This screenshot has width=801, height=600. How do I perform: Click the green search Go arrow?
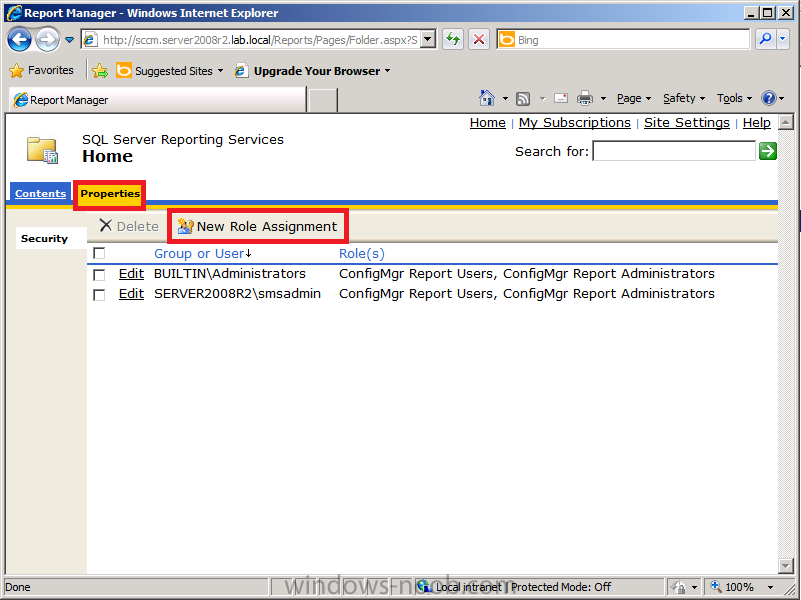(768, 151)
